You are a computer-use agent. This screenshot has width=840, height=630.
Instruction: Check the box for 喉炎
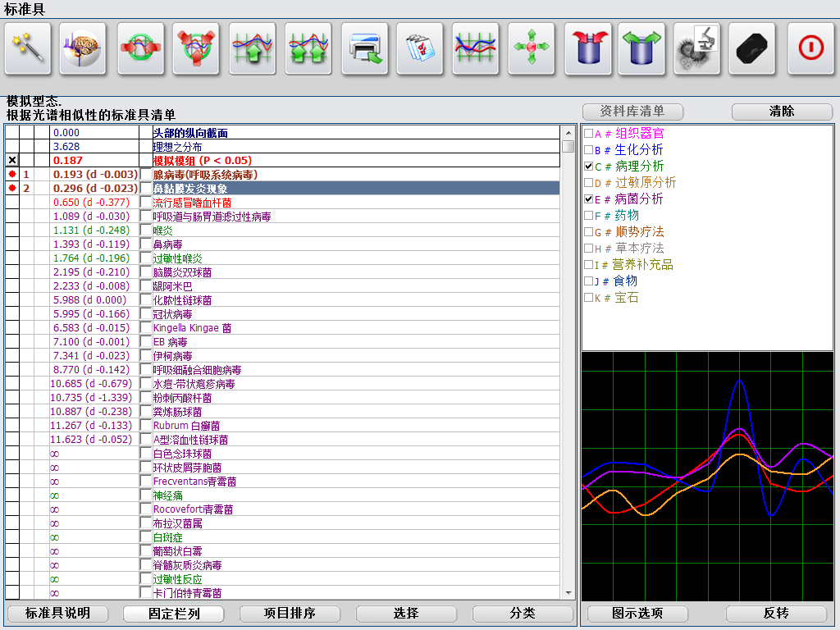145,230
